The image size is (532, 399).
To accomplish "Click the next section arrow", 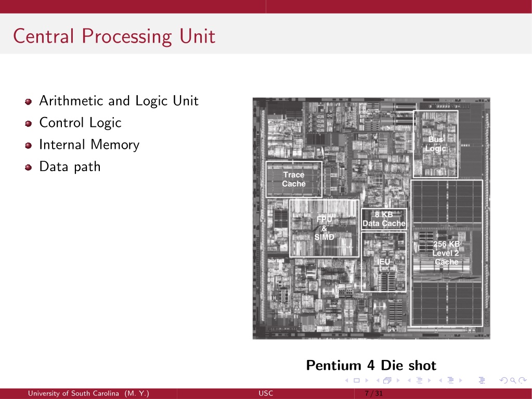I will pyautogui.click(x=461, y=380).
